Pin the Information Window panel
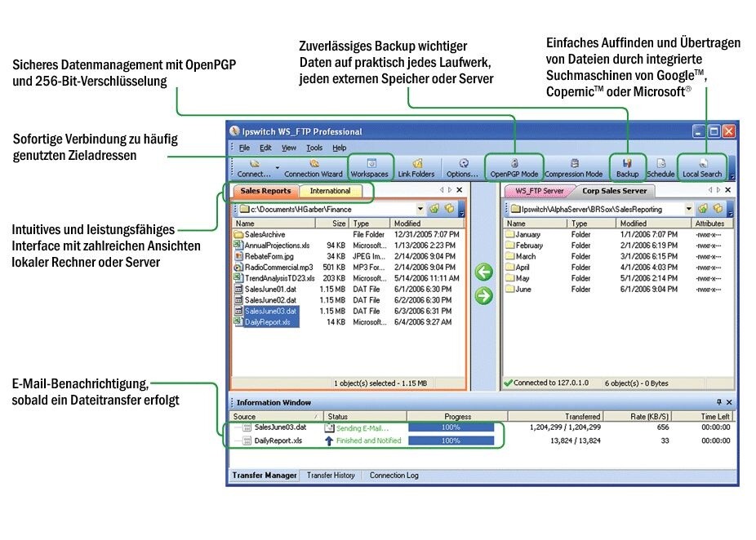Image resolution: width=756 pixels, height=540 pixels. tap(719, 402)
